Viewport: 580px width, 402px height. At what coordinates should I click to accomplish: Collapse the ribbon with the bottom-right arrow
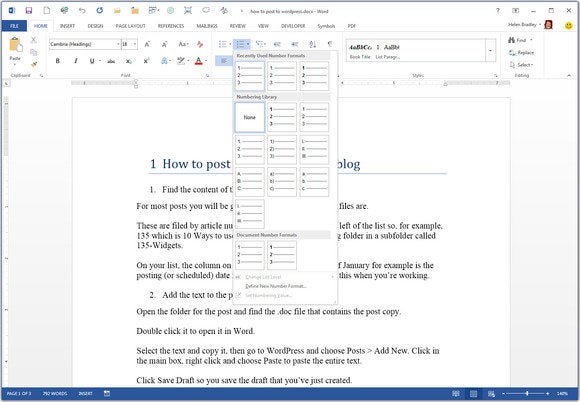[569, 75]
